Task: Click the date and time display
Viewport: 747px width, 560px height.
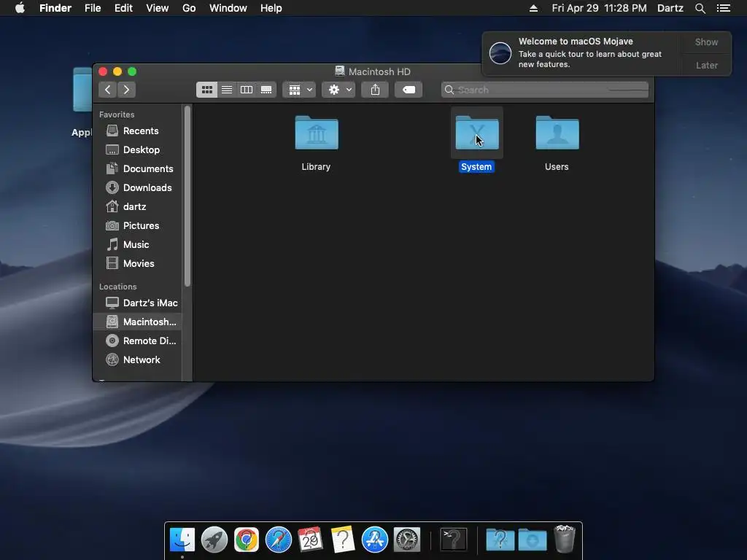Action: [599, 8]
